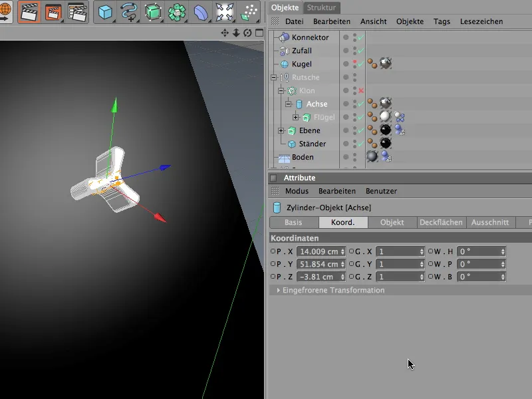
Task: Click the P.X position input field
Action: (319, 251)
